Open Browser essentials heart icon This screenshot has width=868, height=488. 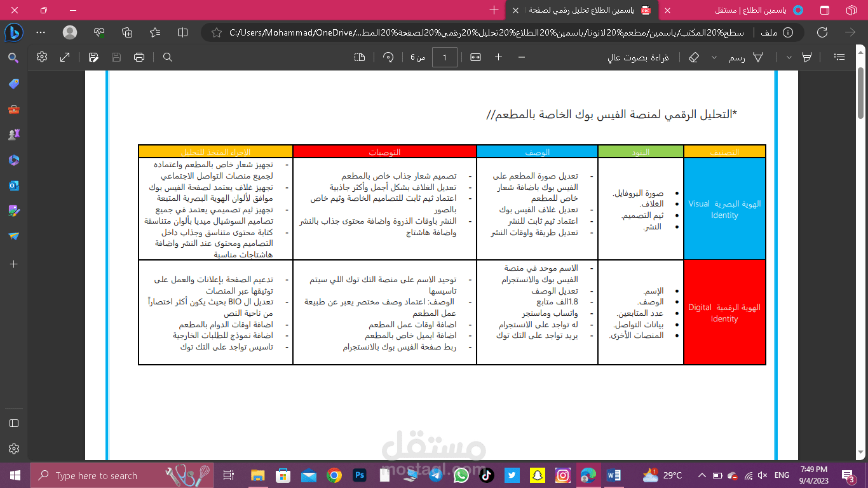click(98, 32)
